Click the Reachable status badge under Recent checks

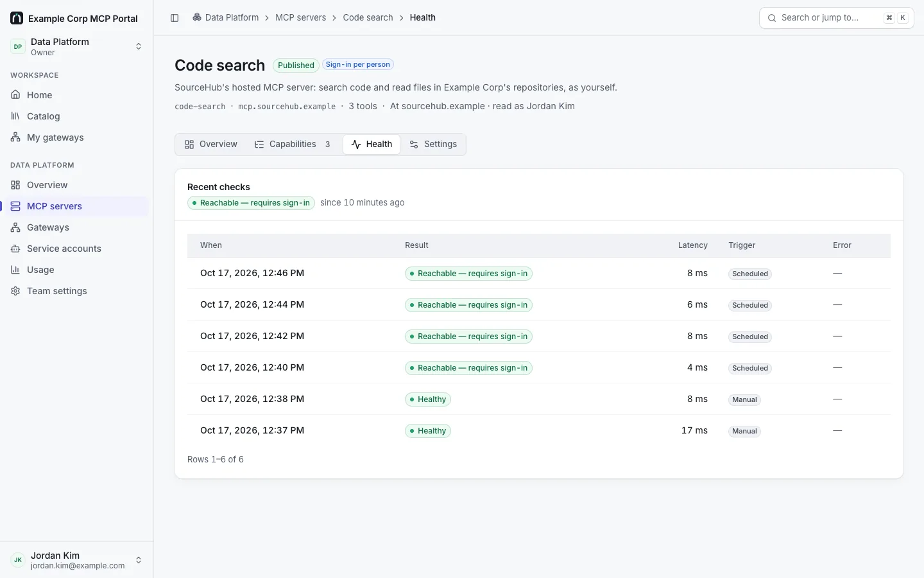pyautogui.click(x=251, y=203)
